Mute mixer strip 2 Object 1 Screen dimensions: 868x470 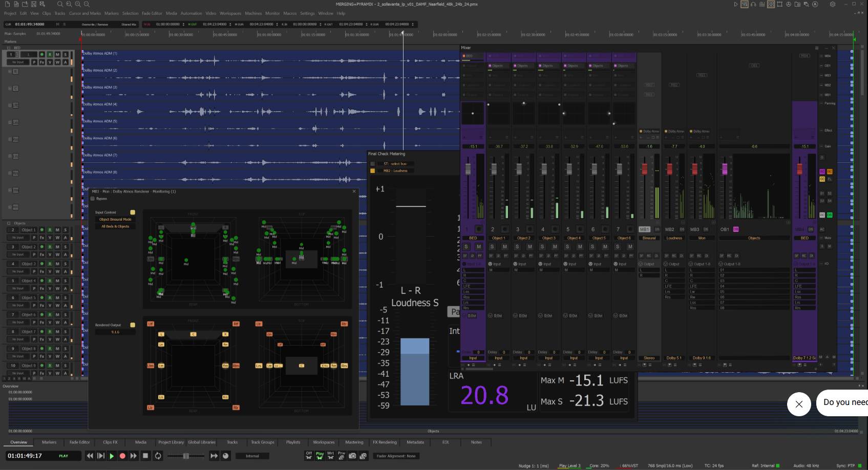click(504, 247)
